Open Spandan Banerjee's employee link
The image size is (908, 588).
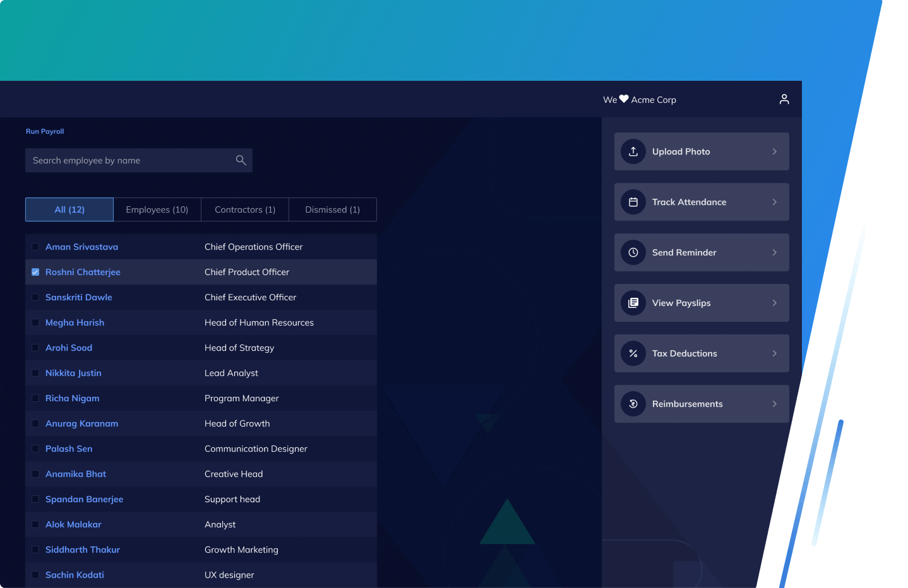pyautogui.click(x=85, y=499)
